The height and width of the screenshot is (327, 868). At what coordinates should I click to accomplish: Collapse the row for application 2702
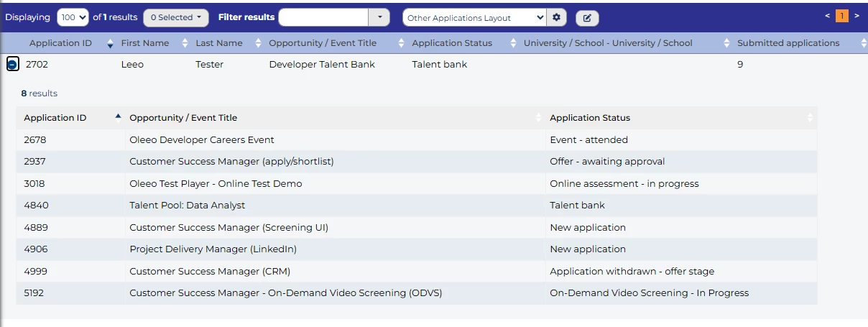[13, 65]
